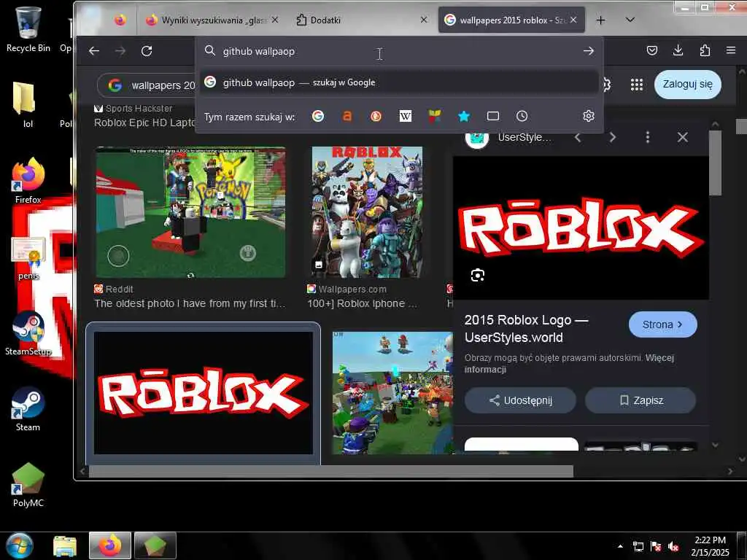Search in history using clock icon
Screen dimensions: 747x560
pyautogui.click(x=522, y=116)
